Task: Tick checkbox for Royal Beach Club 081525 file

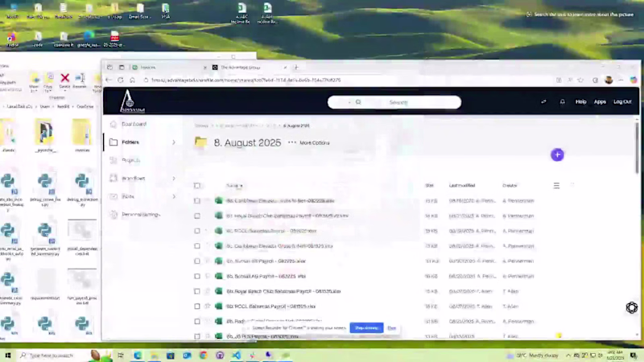Action: pyautogui.click(x=197, y=291)
